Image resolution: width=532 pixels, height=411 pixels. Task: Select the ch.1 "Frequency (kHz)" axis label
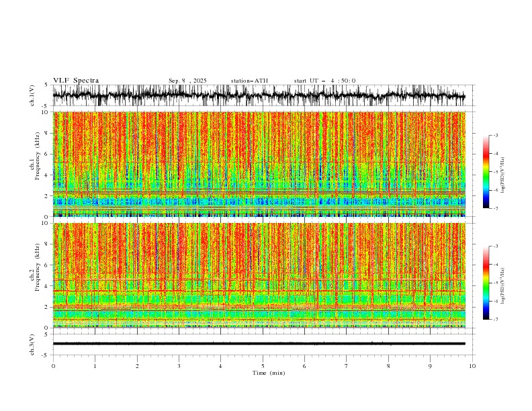[x=38, y=156]
